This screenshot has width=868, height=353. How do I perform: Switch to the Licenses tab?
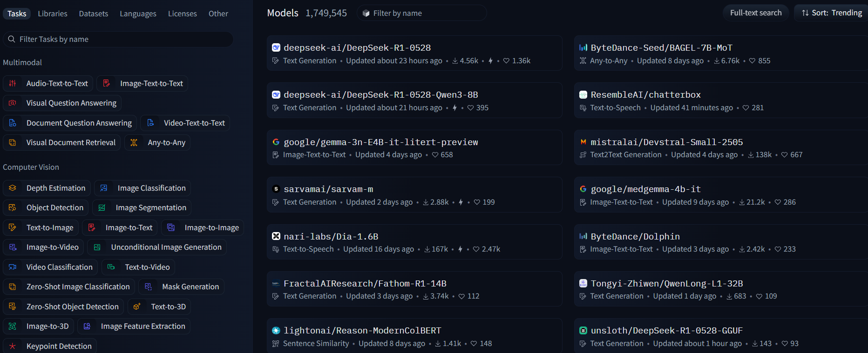pos(183,13)
